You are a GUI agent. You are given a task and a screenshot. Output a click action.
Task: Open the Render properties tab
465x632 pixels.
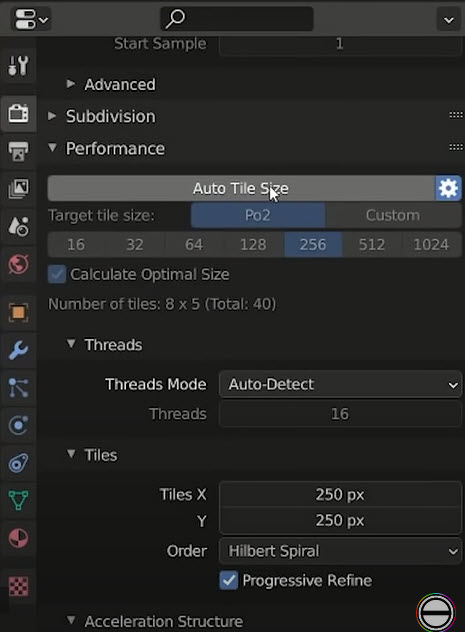18,114
